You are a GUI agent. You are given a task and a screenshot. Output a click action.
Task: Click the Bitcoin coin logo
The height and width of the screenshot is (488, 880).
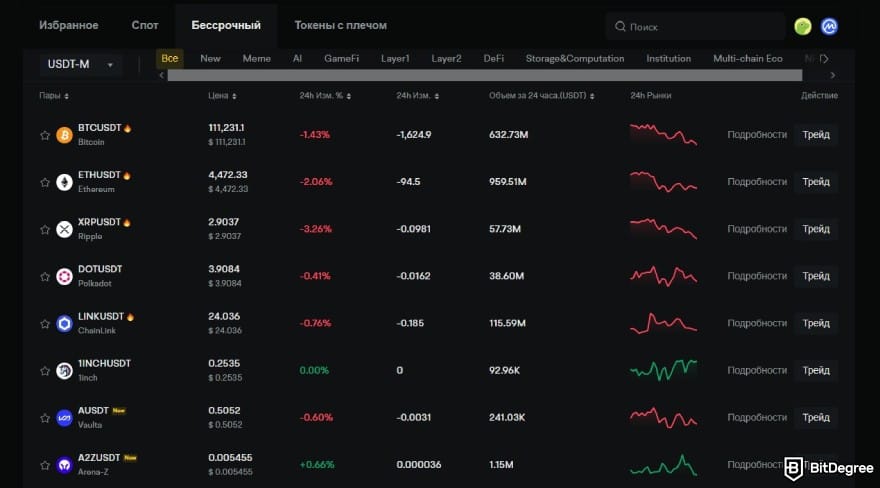click(x=65, y=135)
